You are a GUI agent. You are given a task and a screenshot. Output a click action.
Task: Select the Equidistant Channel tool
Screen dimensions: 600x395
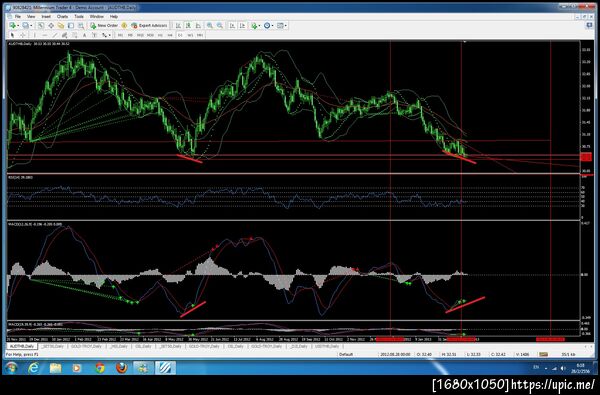tap(65, 35)
